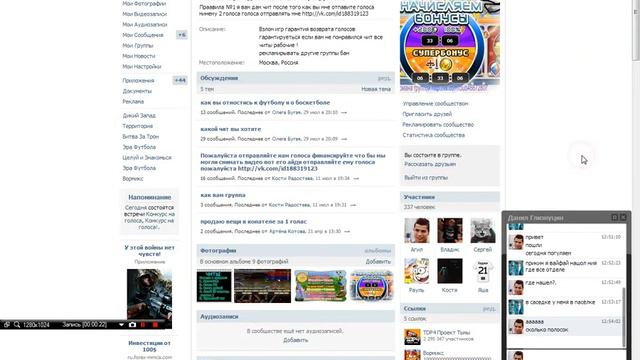
Task: Open member Яша's calendar avatar
Action: point(483,271)
